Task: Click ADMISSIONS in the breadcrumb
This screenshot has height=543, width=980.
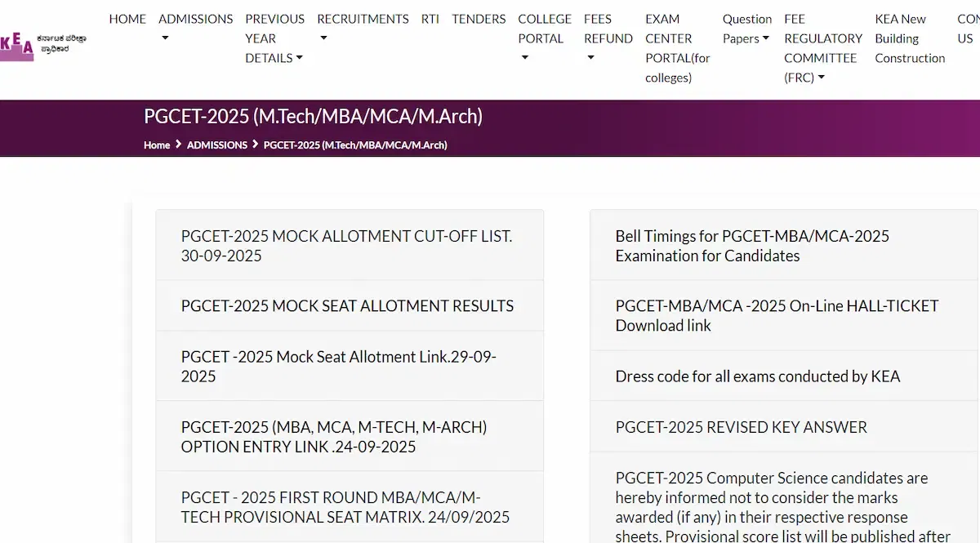Action: 216,145
